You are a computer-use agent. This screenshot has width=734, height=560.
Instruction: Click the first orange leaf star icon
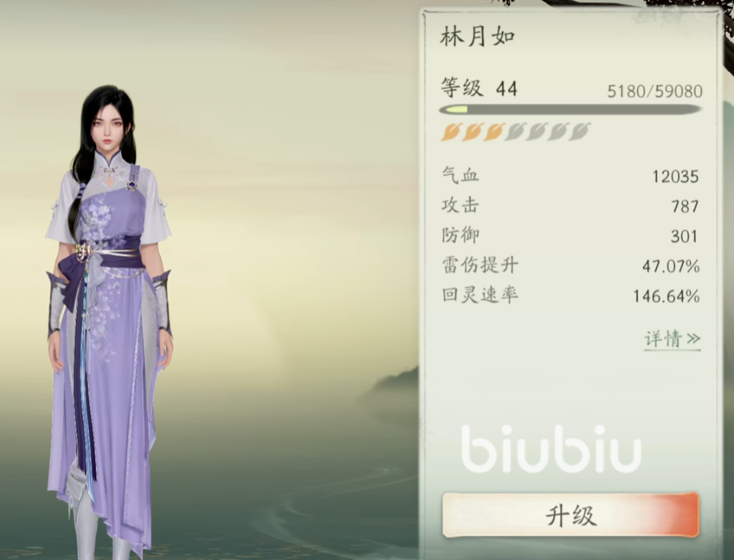pos(451,132)
